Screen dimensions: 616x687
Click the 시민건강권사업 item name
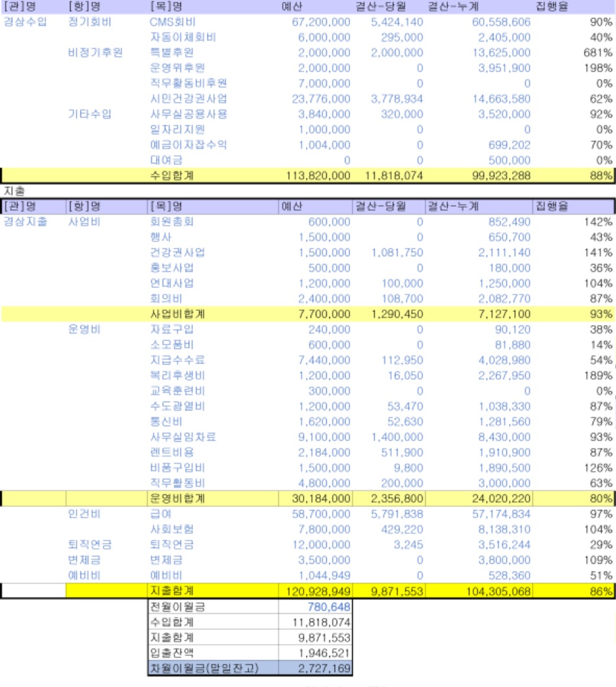188,99
